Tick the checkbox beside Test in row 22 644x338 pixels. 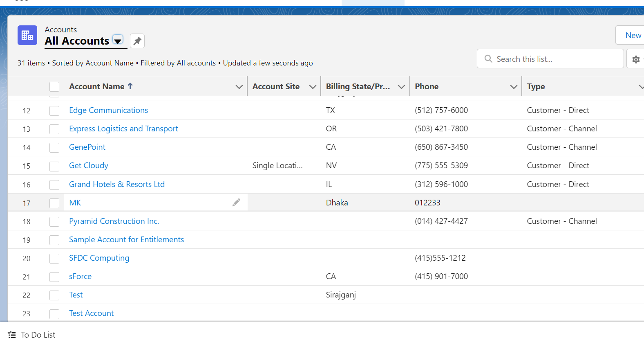[x=54, y=295]
